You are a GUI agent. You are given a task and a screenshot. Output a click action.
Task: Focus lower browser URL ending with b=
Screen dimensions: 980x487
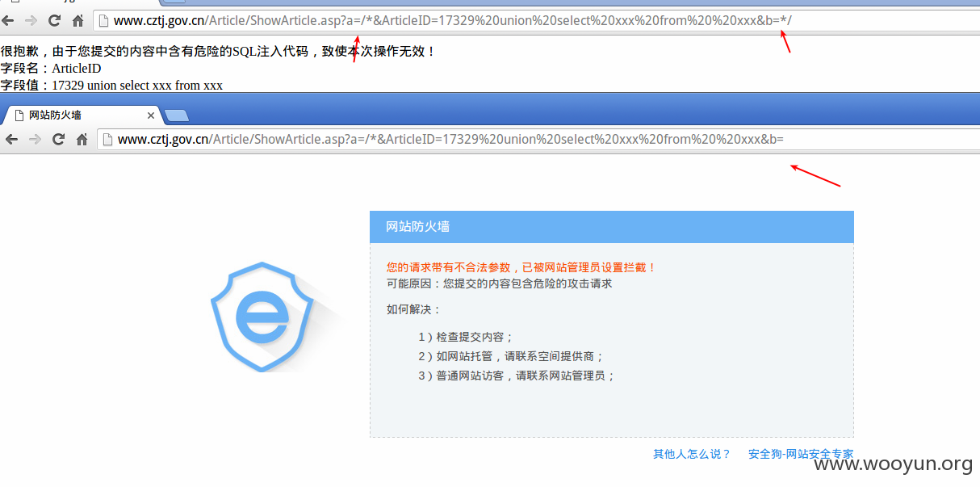(539, 139)
